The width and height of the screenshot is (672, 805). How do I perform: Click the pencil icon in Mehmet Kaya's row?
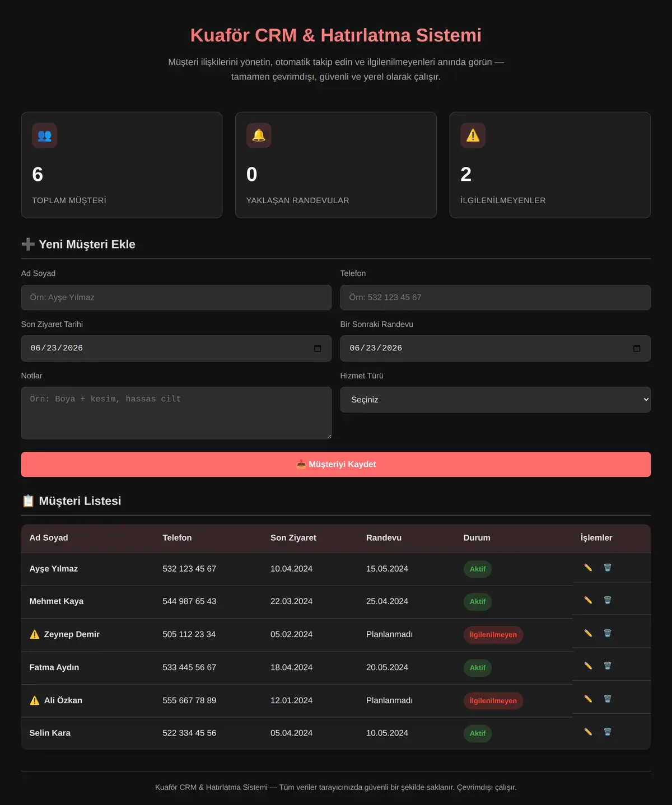(x=588, y=600)
